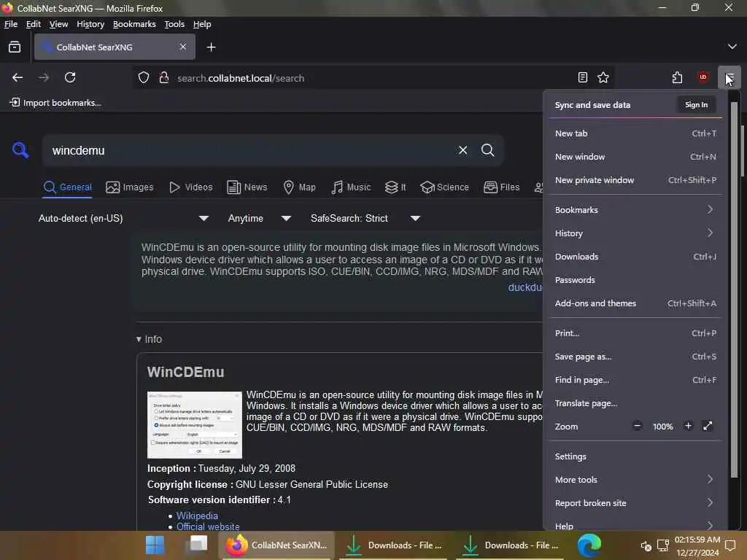Open Firefox View tab overview icon

click(x=15, y=47)
